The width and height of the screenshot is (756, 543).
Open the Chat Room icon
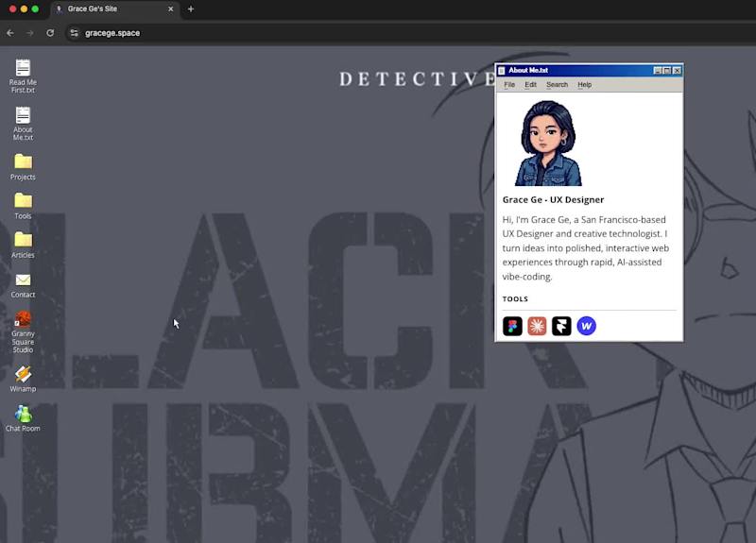(23, 418)
